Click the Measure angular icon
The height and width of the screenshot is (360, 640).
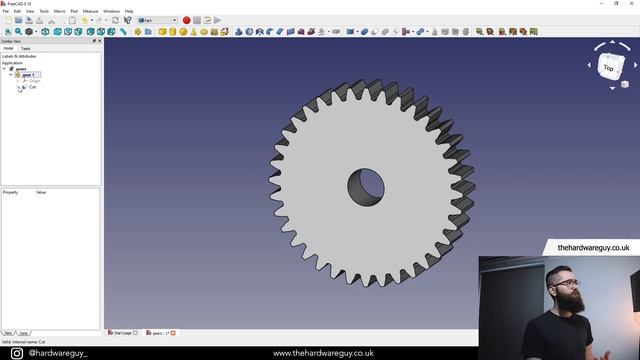[x=490, y=31]
